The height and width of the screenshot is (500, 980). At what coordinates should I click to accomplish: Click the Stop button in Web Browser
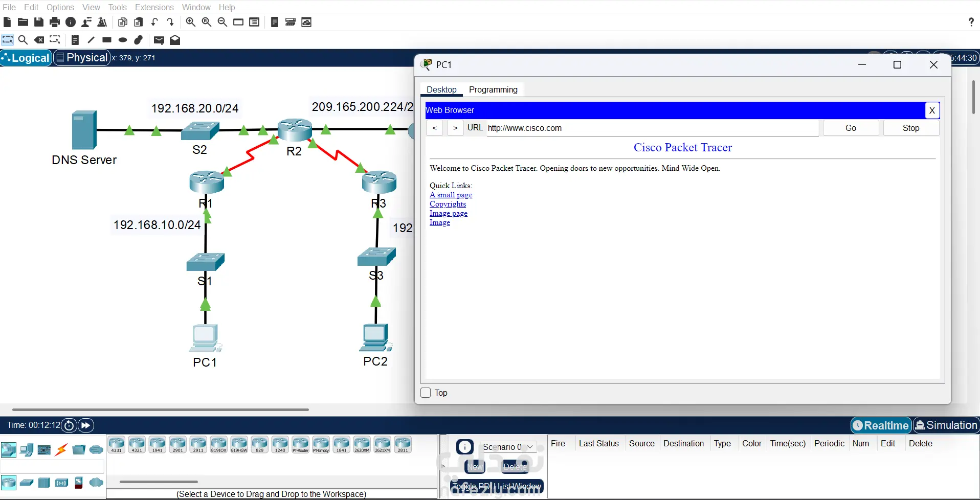pyautogui.click(x=911, y=128)
